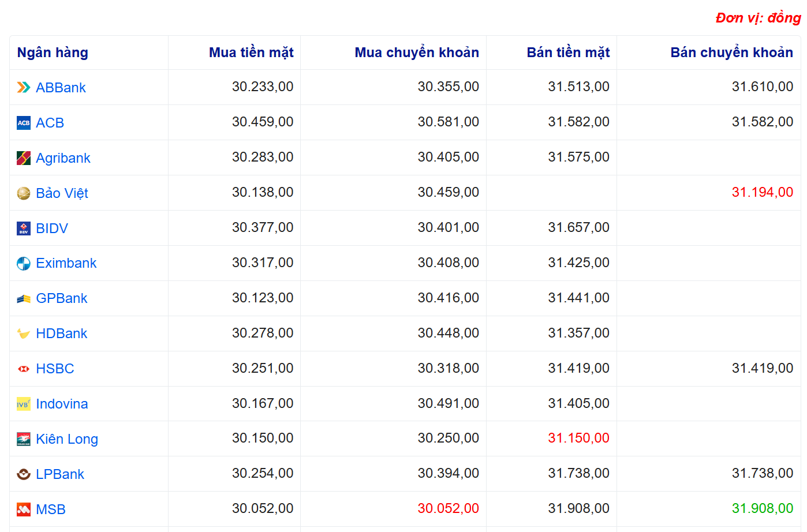The height and width of the screenshot is (532, 807).
Task: Open the GPBank link
Action: 61,298
